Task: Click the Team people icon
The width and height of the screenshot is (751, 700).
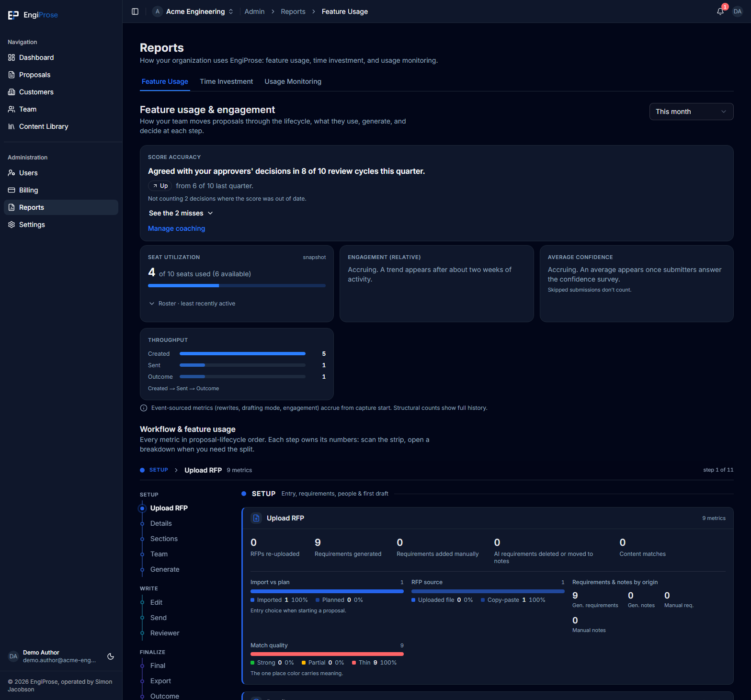Action: tap(11, 109)
